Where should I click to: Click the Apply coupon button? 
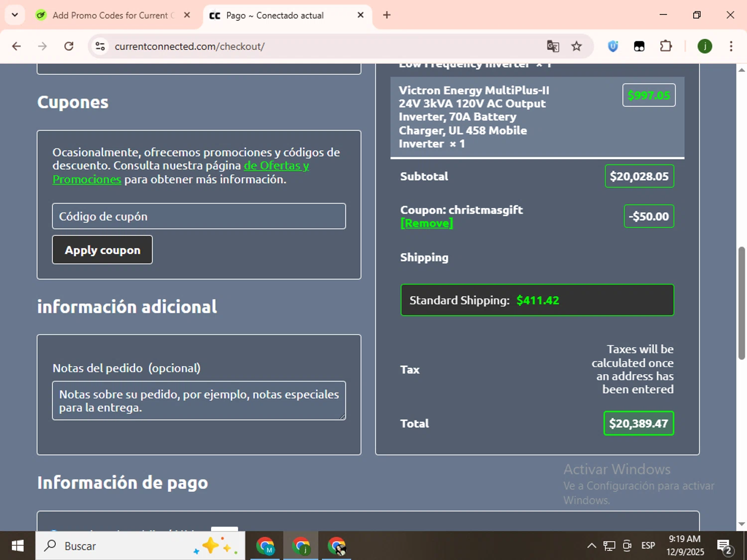pyautogui.click(x=103, y=250)
